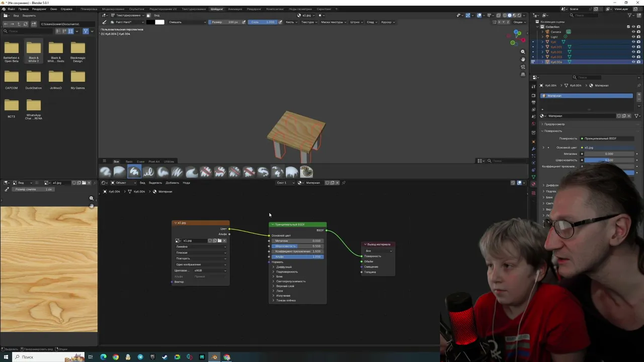The image size is (644, 362).
Task: Toggle pressure sensitivity for brush Сила
Action: [280, 22]
